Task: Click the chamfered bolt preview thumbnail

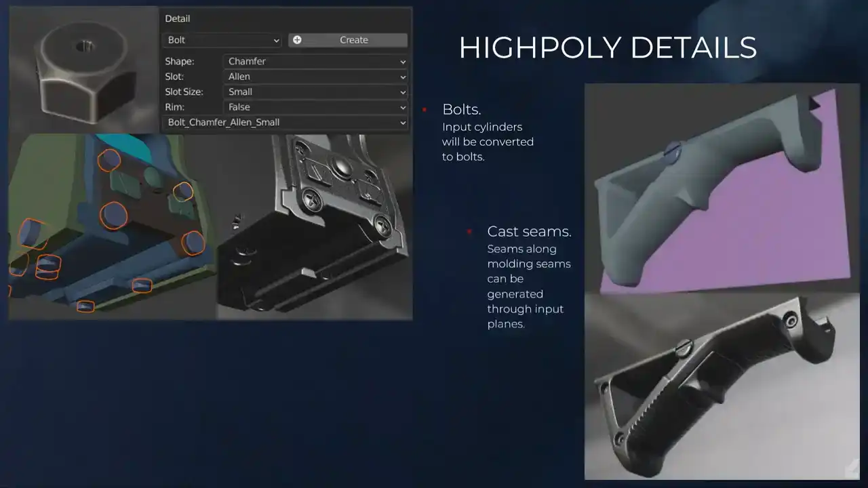Action: coord(84,71)
